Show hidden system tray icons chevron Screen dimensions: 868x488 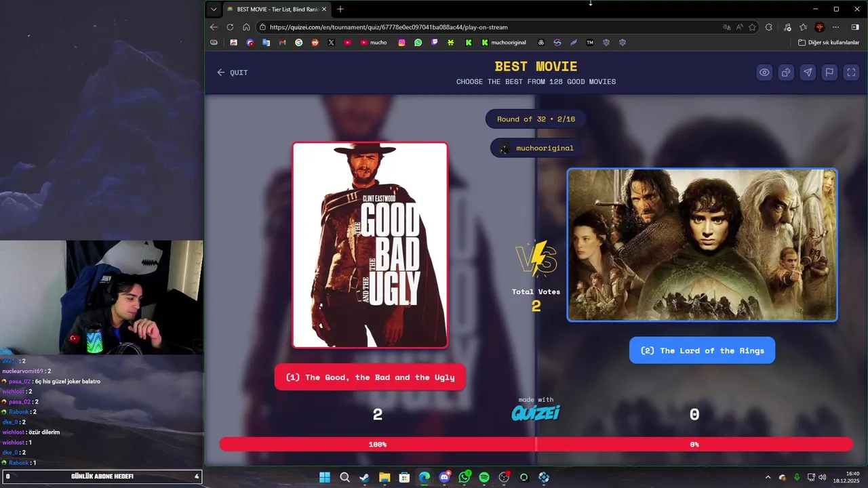tap(768, 477)
